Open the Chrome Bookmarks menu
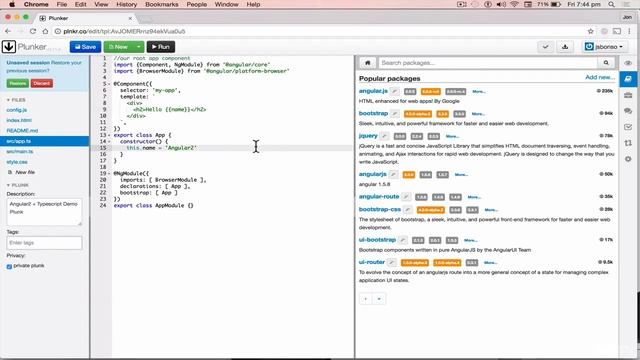 162,4
